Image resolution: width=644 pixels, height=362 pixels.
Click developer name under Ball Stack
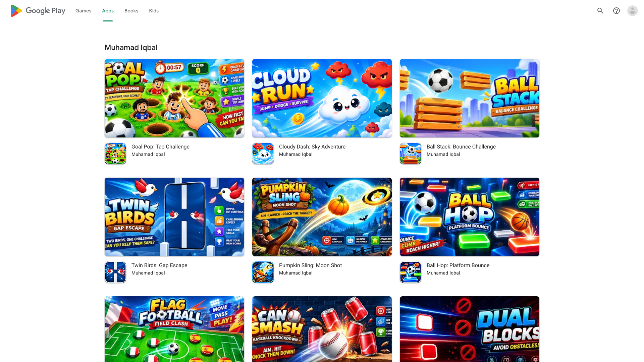pos(443,155)
